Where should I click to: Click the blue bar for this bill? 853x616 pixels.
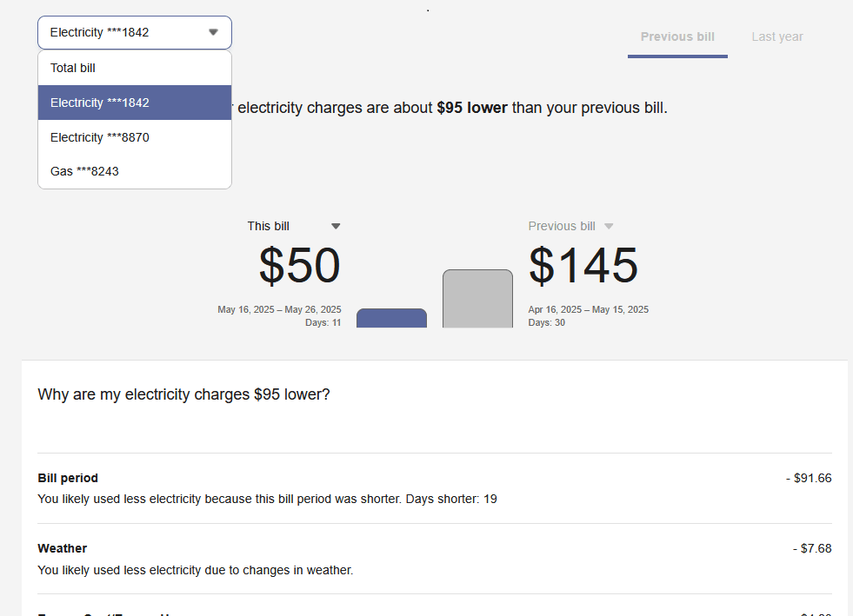391,320
